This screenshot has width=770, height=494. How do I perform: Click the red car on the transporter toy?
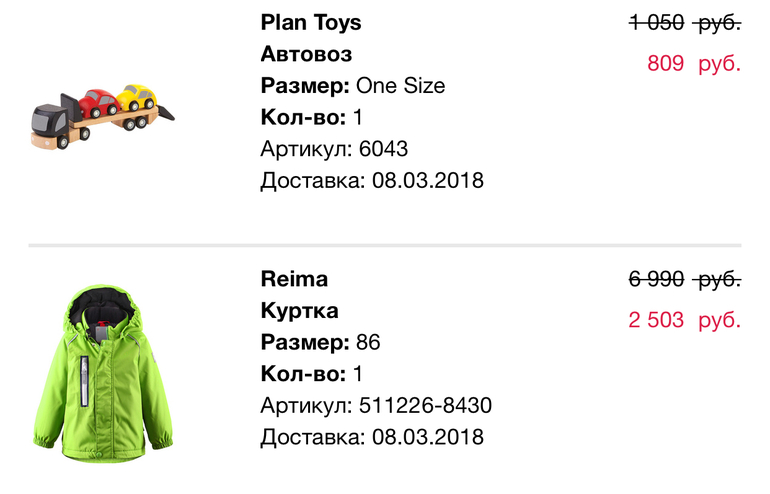click(x=98, y=101)
